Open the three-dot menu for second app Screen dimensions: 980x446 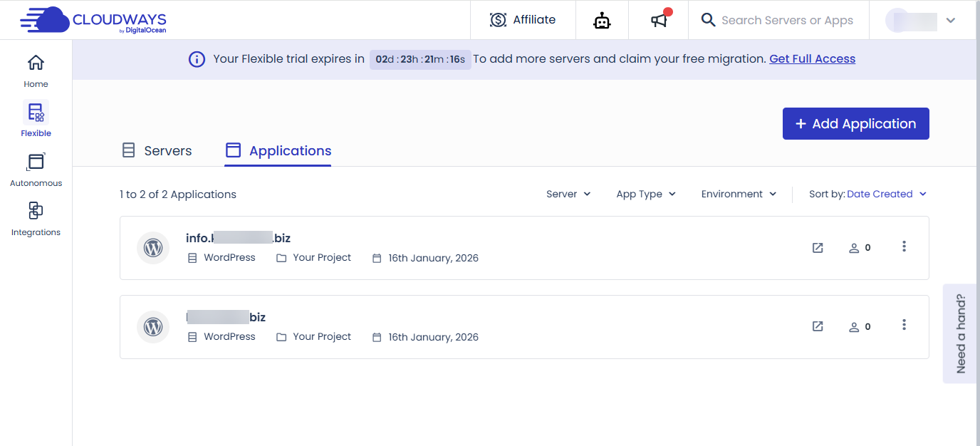[x=904, y=325]
